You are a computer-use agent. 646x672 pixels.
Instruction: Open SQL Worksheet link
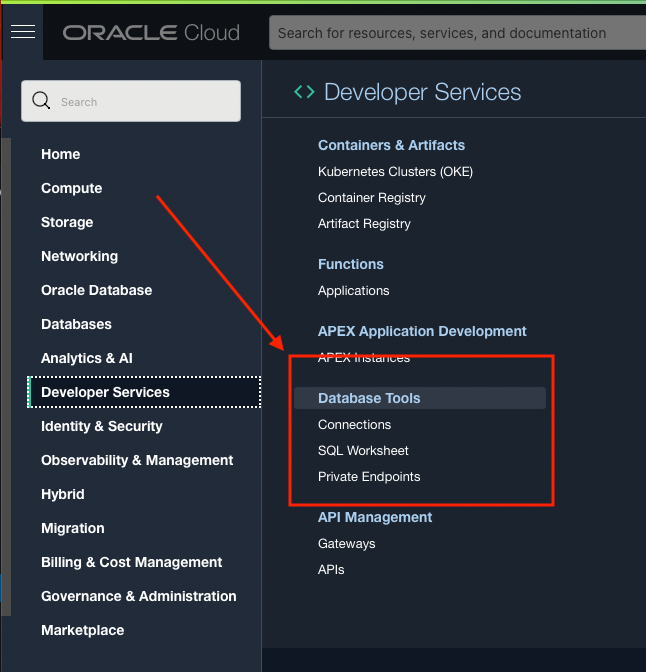[x=363, y=450]
